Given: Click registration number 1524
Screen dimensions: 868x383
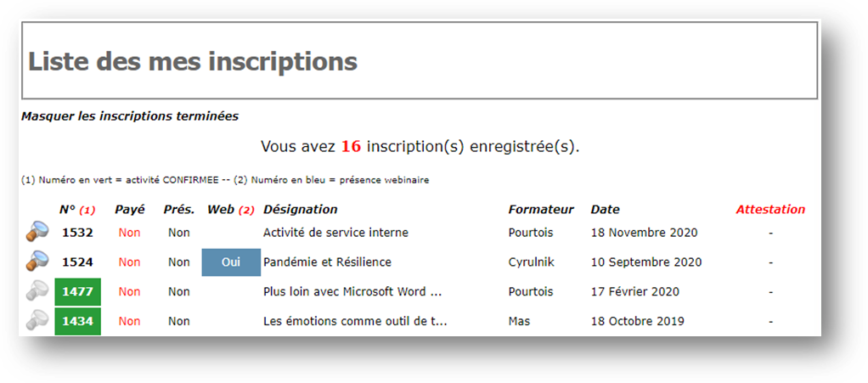Looking at the screenshot, I should [x=77, y=262].
